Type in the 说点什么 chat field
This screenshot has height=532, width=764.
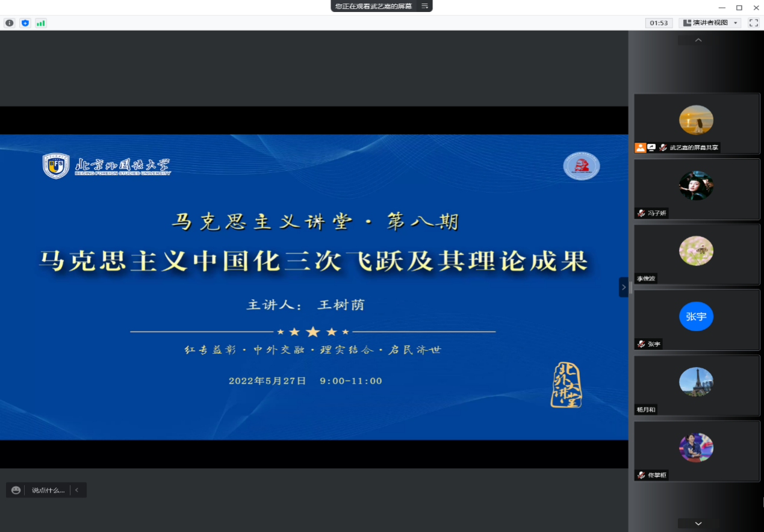(48, 490)
